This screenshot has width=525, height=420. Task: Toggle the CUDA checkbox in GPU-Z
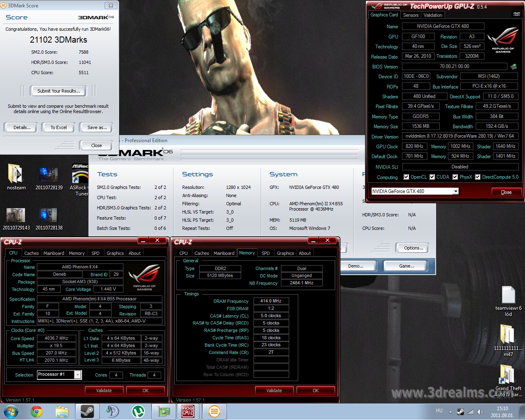[432, 177]
